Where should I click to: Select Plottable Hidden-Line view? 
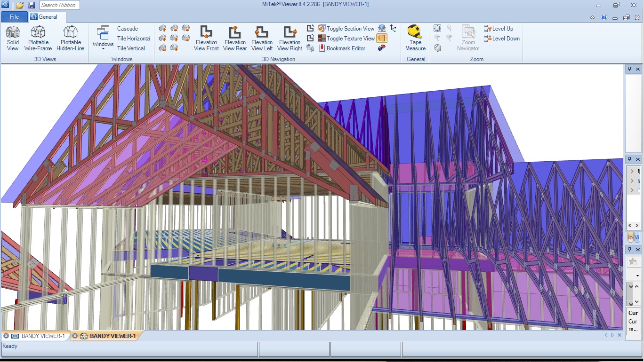(71, 38)
